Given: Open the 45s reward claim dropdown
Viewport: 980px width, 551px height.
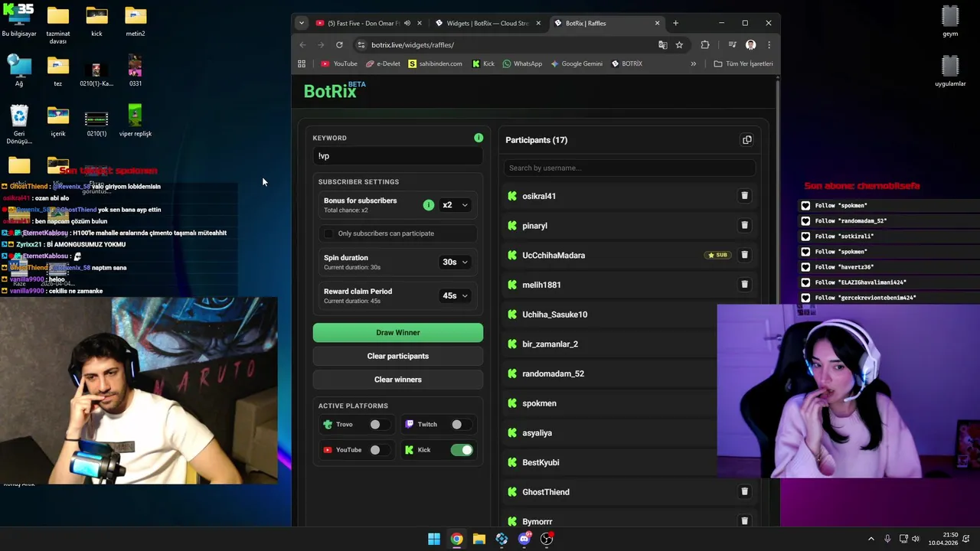Looking at the screenshot, I should [455, 295].
